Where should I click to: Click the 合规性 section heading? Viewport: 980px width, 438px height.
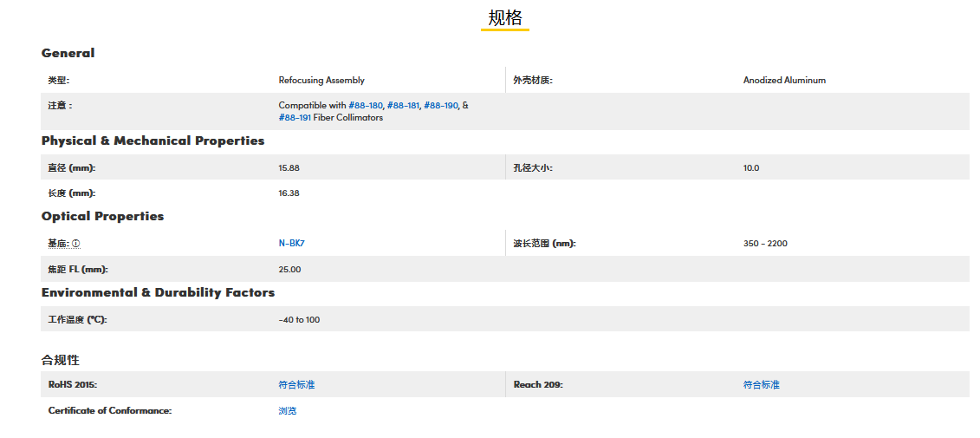click(x=61, y=359)
